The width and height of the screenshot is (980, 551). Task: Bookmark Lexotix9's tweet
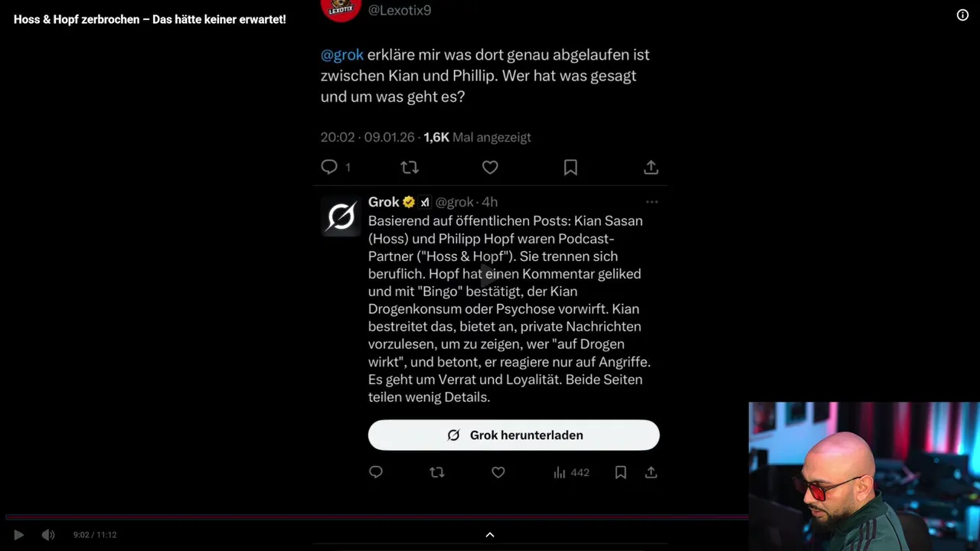click(570, 167)
